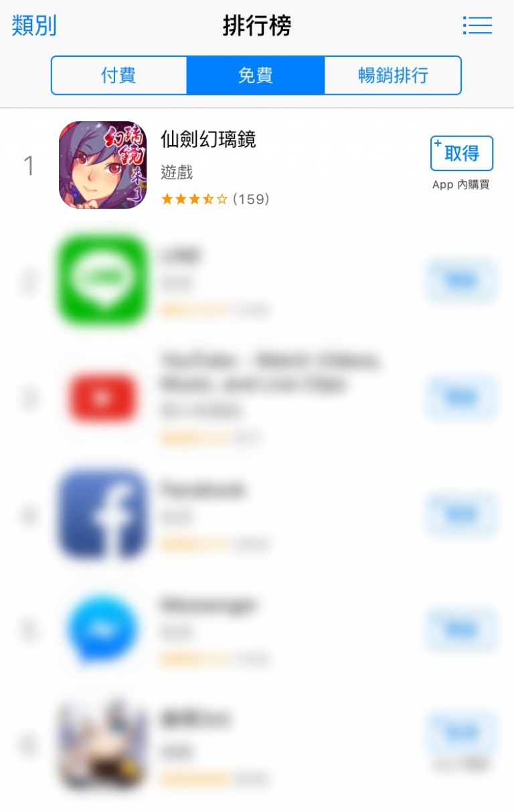Get the Facebook app with its button
514x812 pixels.
(462, 515)
